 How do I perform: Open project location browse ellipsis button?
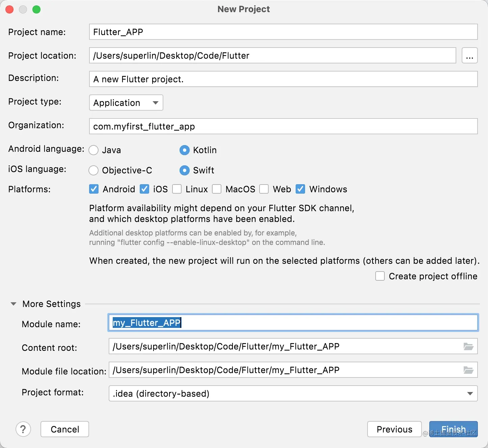pos(469,56)
